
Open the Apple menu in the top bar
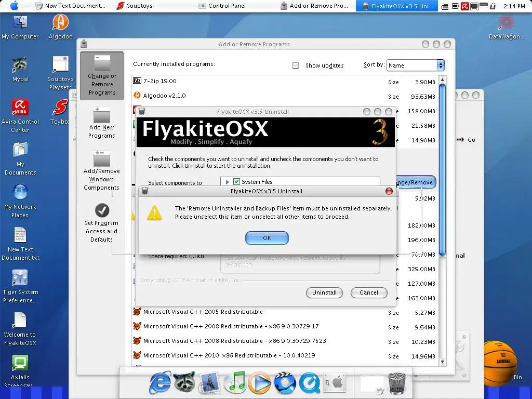coord(14,6)
